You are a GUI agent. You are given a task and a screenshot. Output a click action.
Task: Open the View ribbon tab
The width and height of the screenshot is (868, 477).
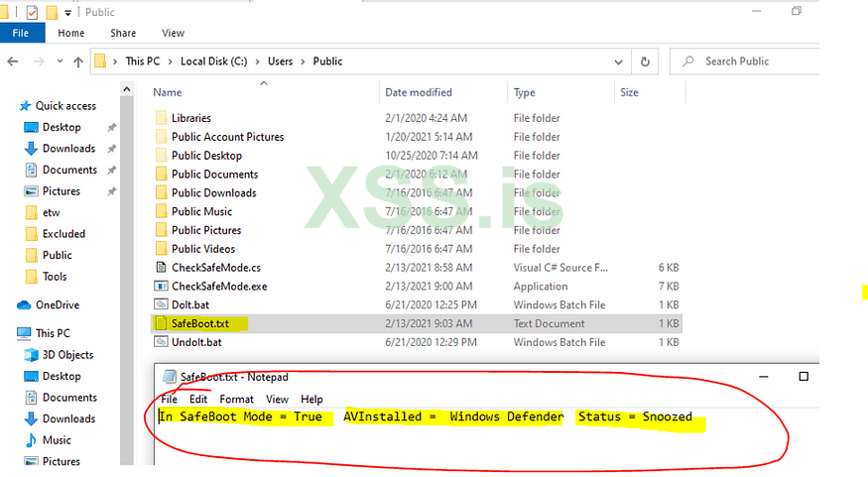(x=173, y=33)
